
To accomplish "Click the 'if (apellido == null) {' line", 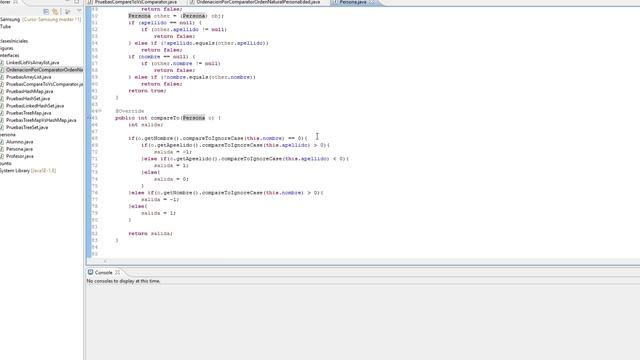I will 165,22.
